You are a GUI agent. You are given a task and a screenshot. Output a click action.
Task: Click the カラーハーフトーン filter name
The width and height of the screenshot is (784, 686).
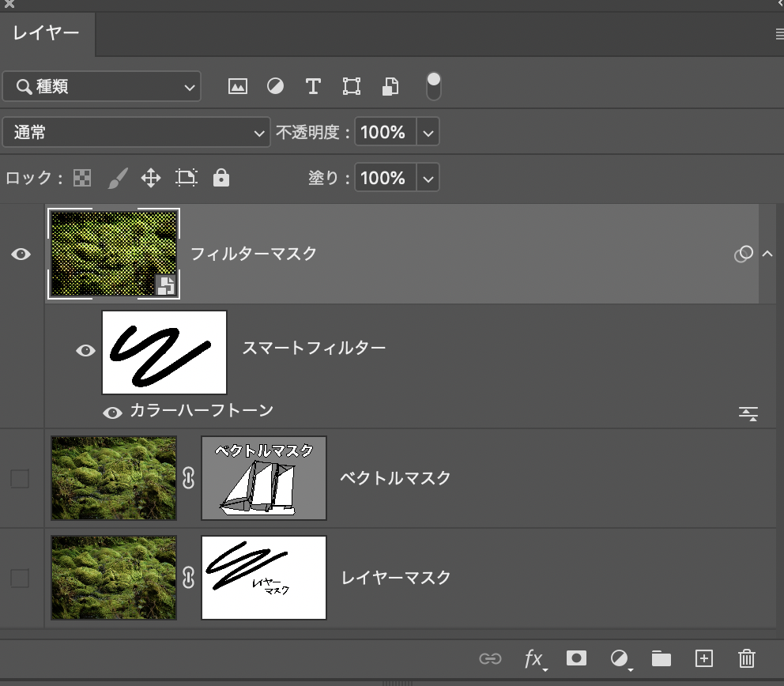(x=202, y=411)
